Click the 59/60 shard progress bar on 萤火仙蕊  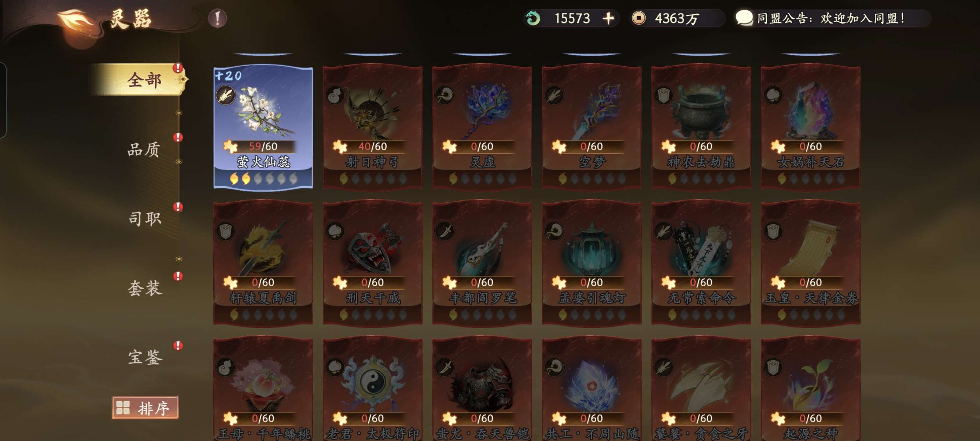pyautogui.click(x=263, y=146)
